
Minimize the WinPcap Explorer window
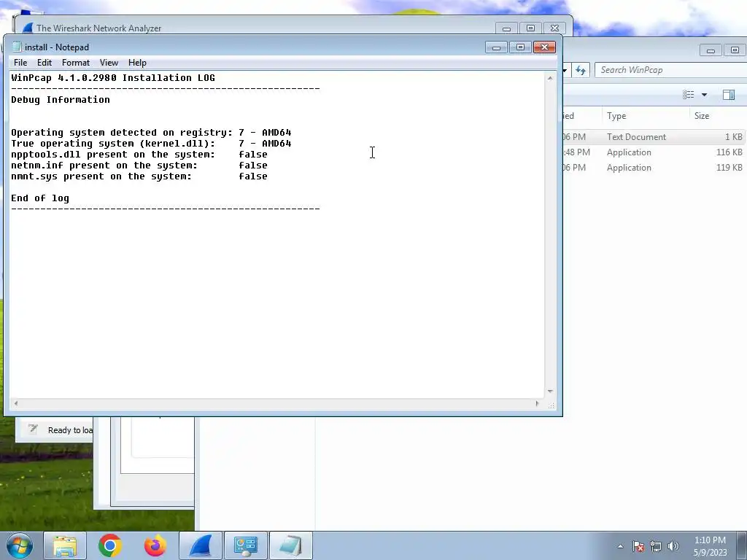click(711, 50)
